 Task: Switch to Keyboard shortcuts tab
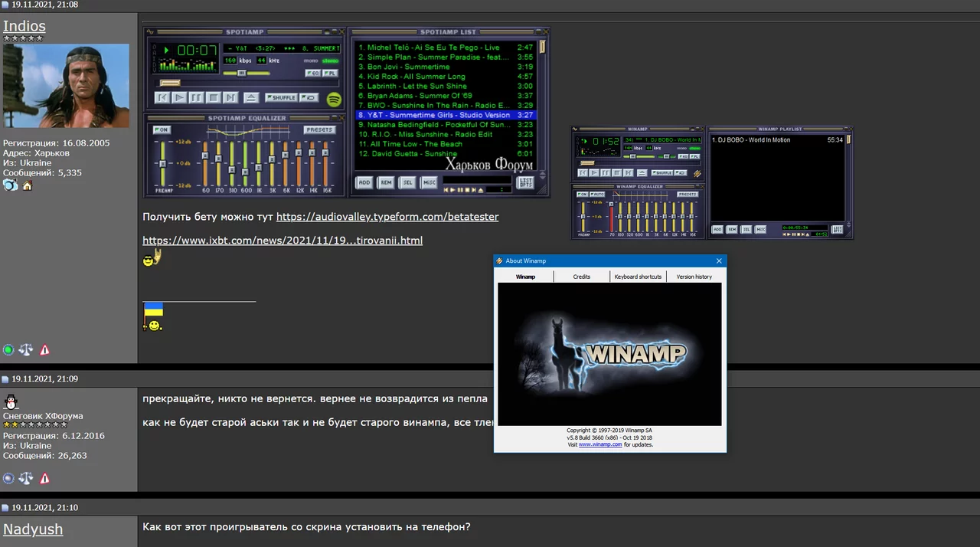638,277
